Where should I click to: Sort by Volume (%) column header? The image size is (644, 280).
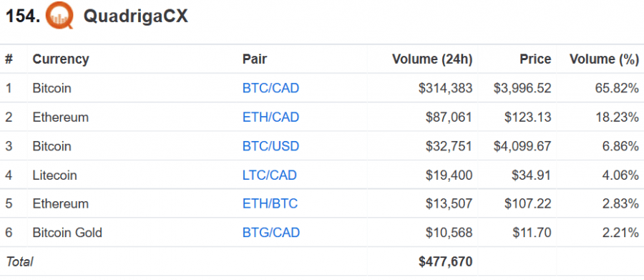click(x=604, y=59)
